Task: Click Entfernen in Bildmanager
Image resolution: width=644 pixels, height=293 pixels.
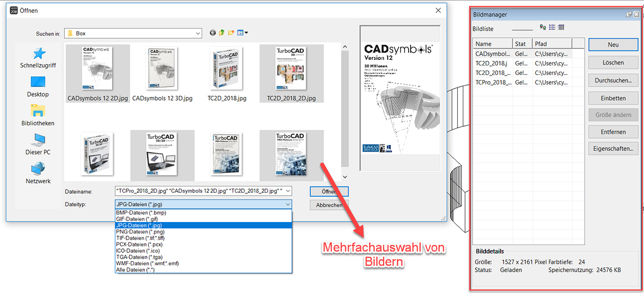Action: tap(613, 132)
